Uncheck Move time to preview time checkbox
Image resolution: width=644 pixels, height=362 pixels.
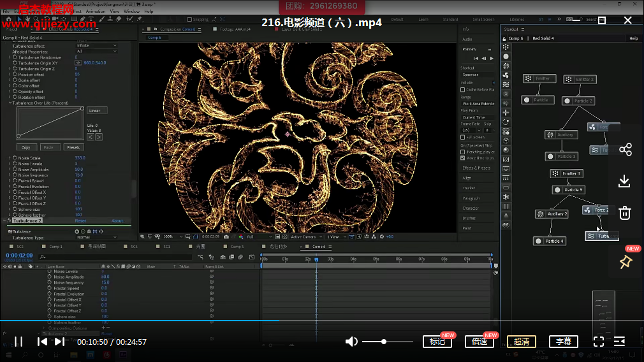(x=462, y=158)
